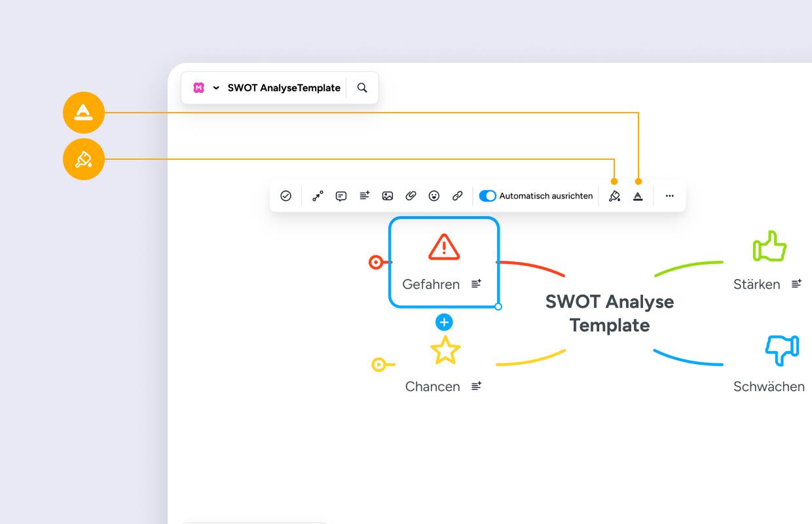Viewport: 812px width, 524px height.
Task: Click the SWOT AnalyseTemplate map title
Action: pyautogui.click(x=284, y=88)
